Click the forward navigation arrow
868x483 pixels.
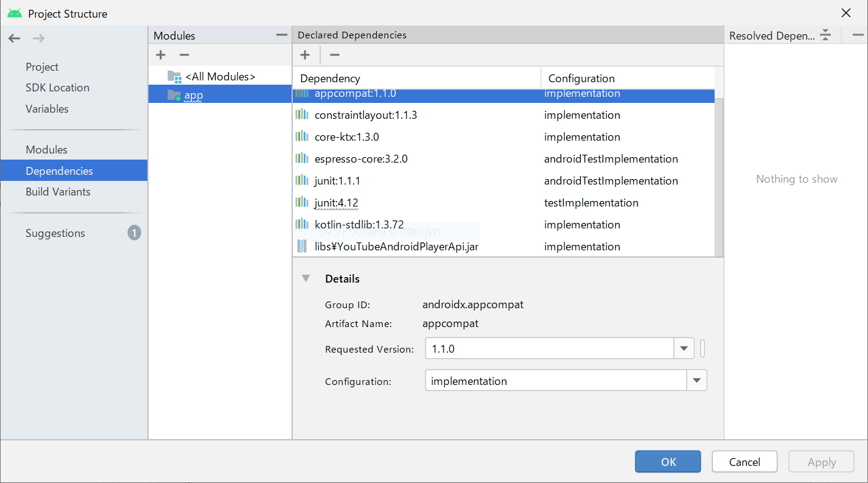pos(38,38)
